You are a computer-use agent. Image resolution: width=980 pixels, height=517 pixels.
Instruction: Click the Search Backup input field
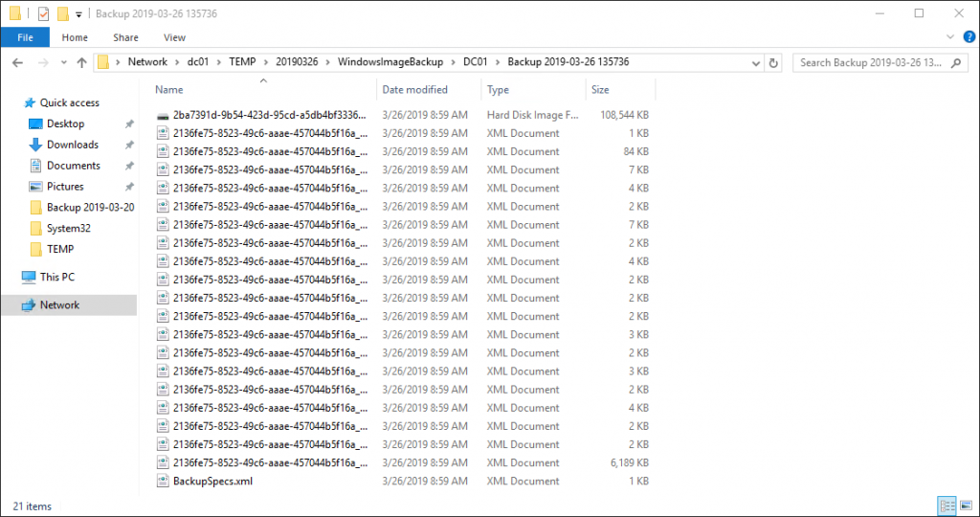point(871,63)
